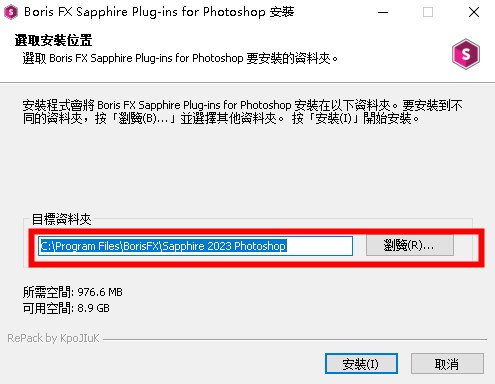Viewport: 495px width, 384px height.
Task: Click the large Boris FX Sapphire logo
Action: pos(466,54)
